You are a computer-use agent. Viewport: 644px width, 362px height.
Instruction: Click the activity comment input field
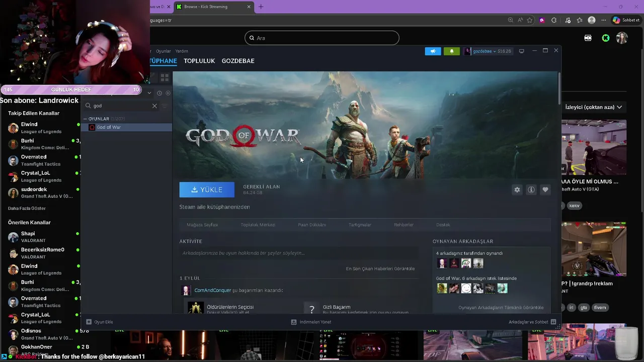click(299, 253)
